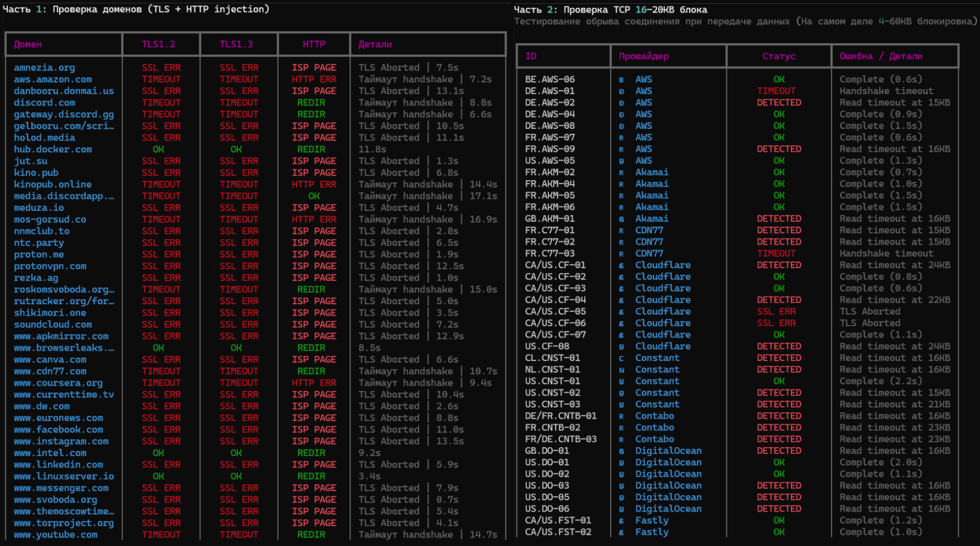980x546 pixels.
Task: Click the amnezia.org domain entry
Action: click(44, 68)
